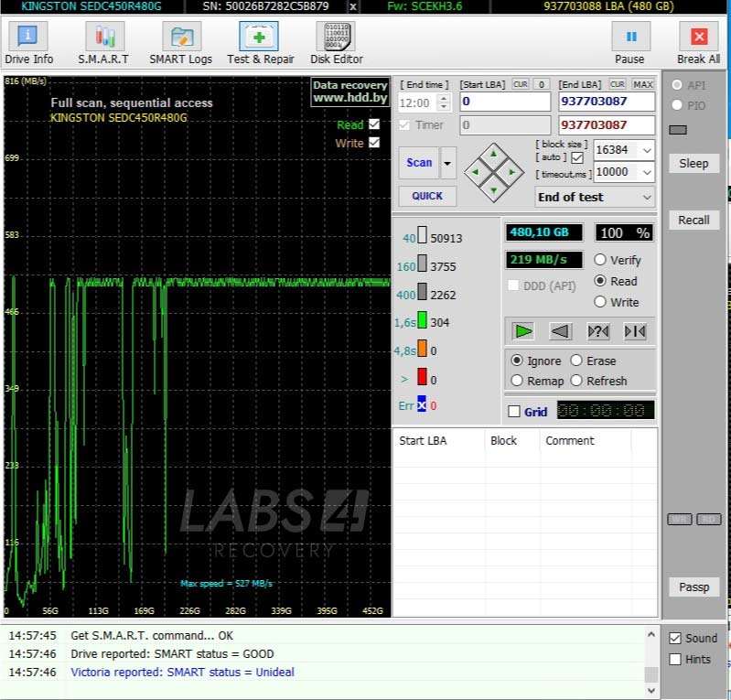Toggle the Write graph checkbox

[374, 142]
